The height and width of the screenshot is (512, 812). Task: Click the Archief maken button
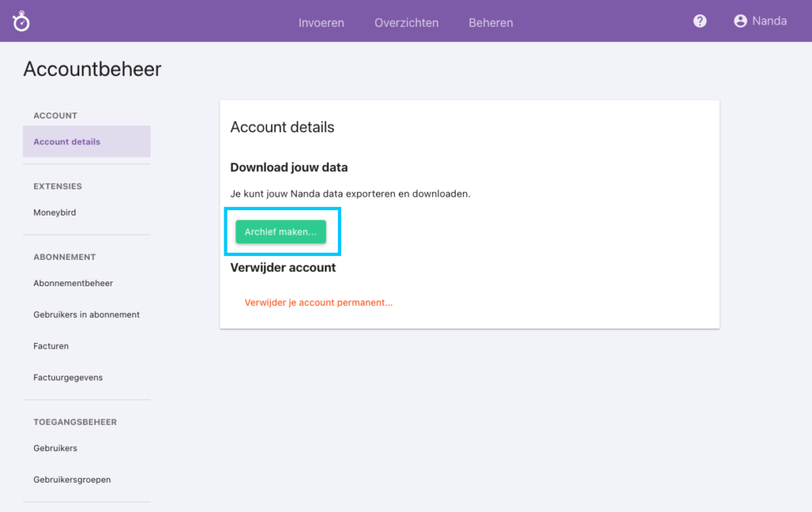(x=281, y=231)
